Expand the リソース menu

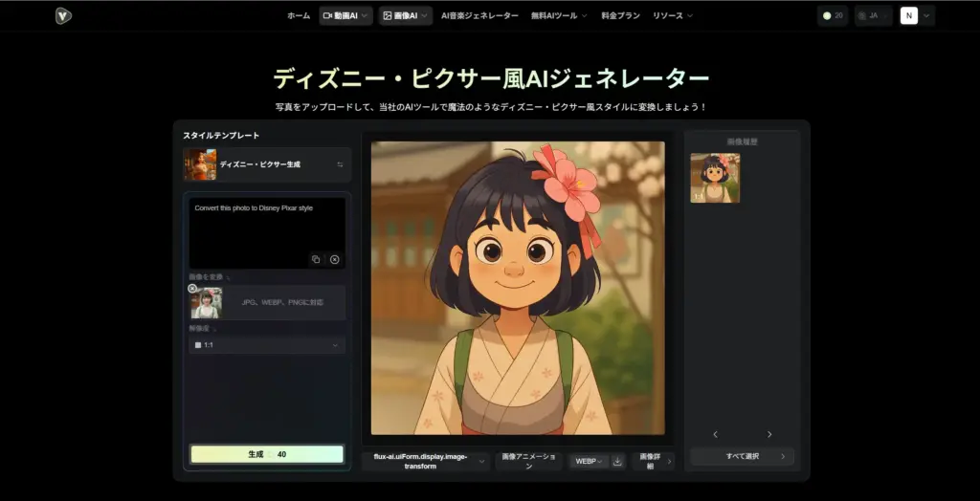point(673,15)
